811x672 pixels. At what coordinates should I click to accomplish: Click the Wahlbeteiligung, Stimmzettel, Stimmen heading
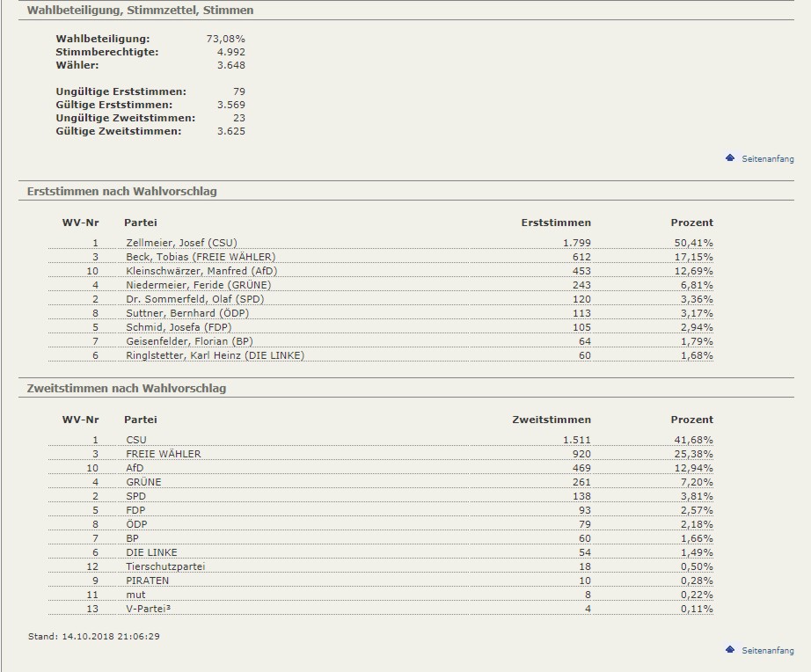pos(140,11)
